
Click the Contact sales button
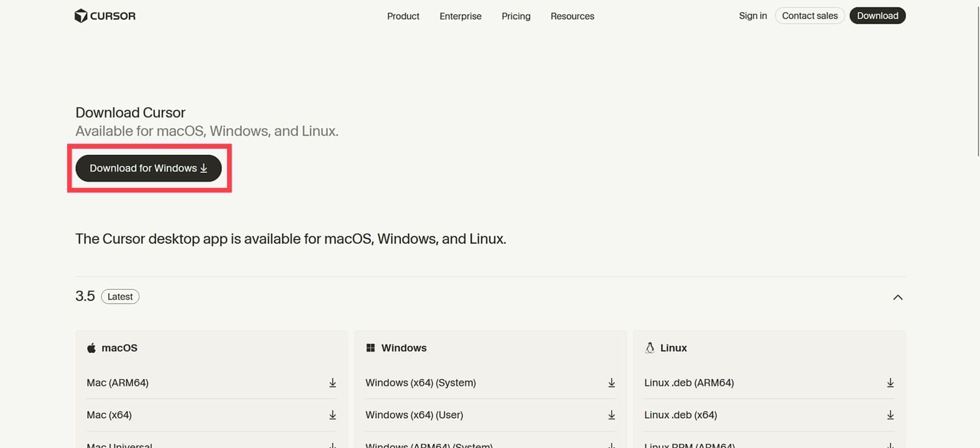coord(810,16)
